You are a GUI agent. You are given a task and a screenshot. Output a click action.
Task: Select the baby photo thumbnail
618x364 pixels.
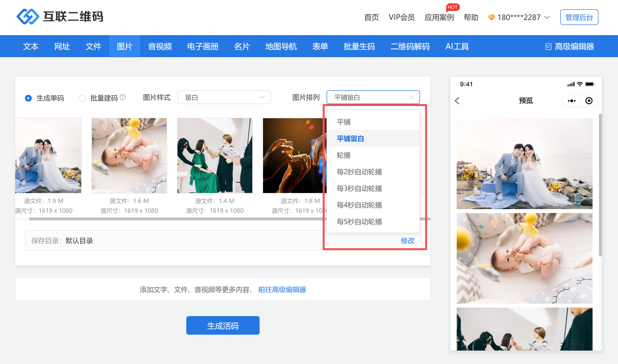coord(129,156)
